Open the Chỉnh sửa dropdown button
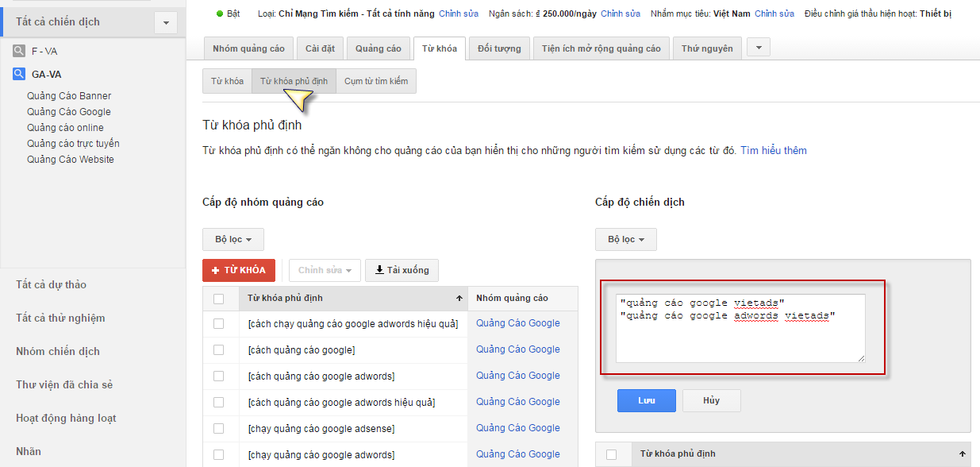This screenshot has height=467, width=980. [325, 270]
